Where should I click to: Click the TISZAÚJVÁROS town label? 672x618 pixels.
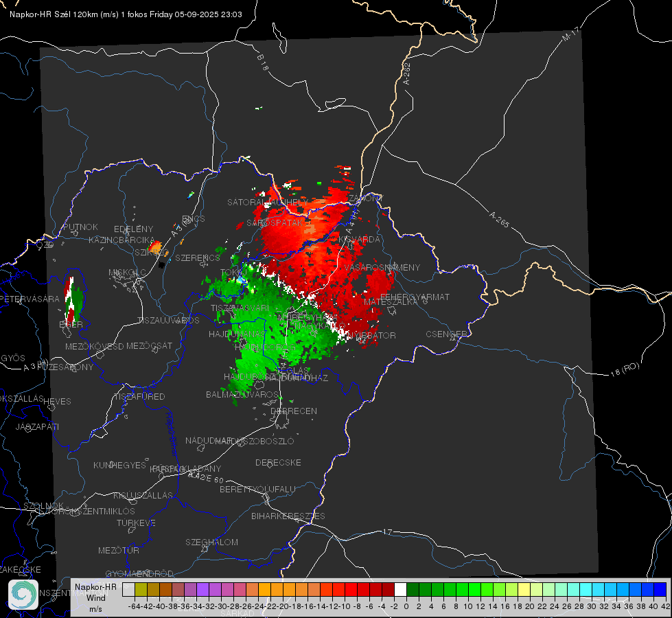click(x=168, y=321)
